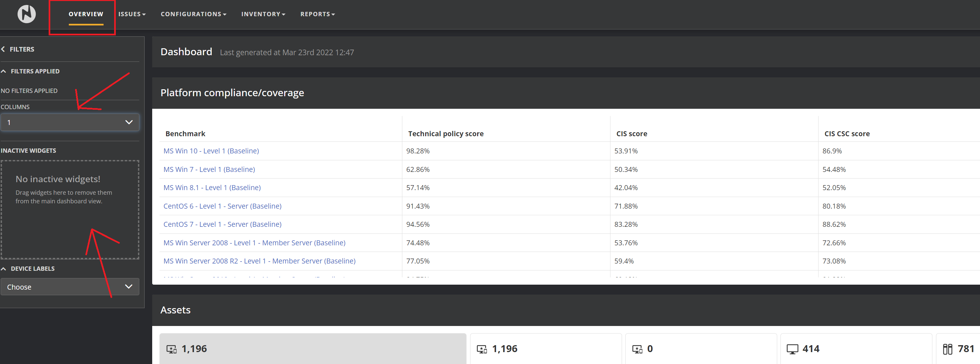Open MS Win 10 - Level 1 benchmark link

(211, 151)
